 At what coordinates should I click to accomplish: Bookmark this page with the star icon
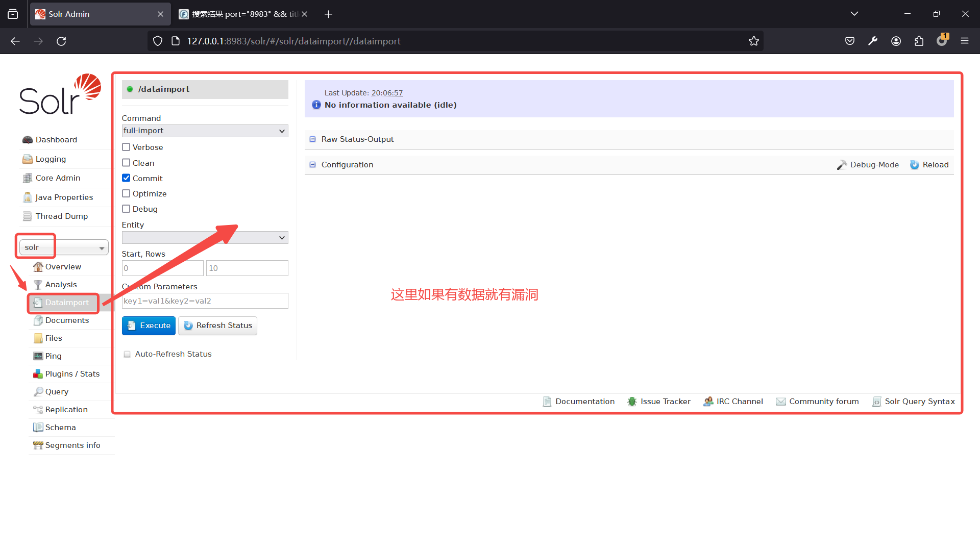[x=753, y=41]
